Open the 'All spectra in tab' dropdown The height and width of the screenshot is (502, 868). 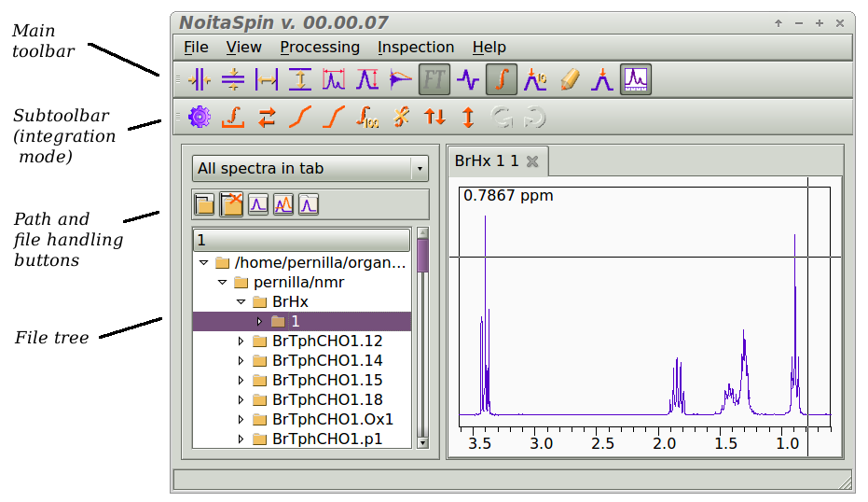[310, 169]
